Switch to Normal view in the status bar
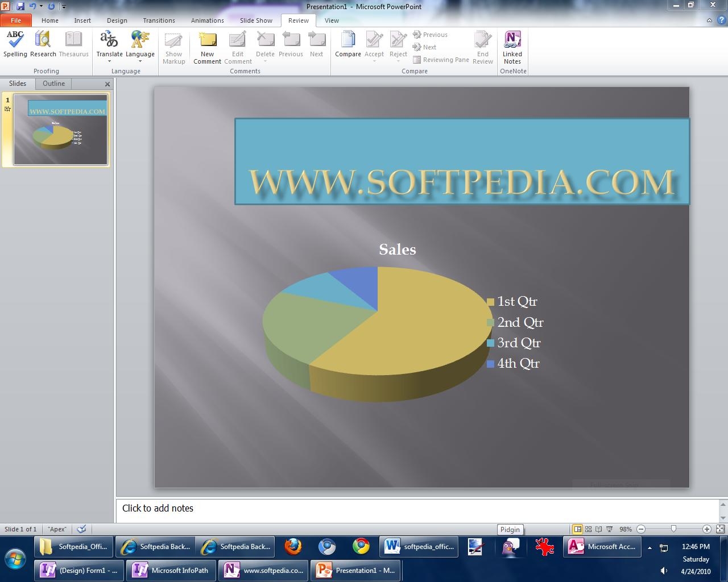Screen dimensions: 728x582 (x=577, y=529)
